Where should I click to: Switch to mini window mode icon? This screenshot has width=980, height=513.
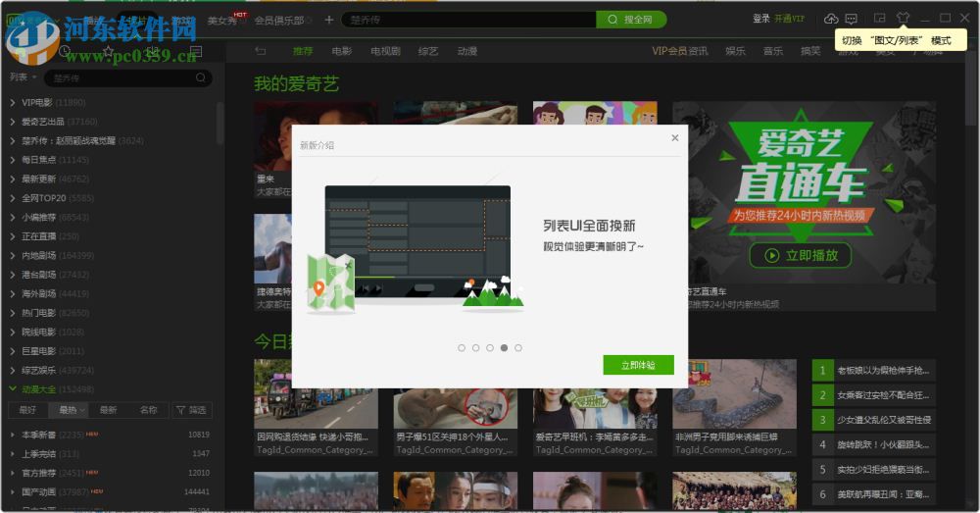pos(879,18)
